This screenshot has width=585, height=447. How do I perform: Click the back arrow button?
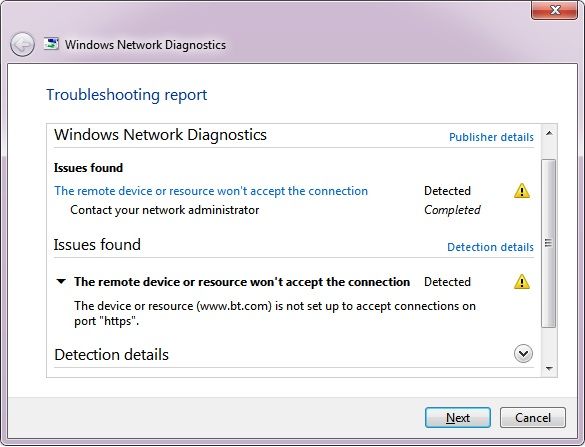pos(22,44)
